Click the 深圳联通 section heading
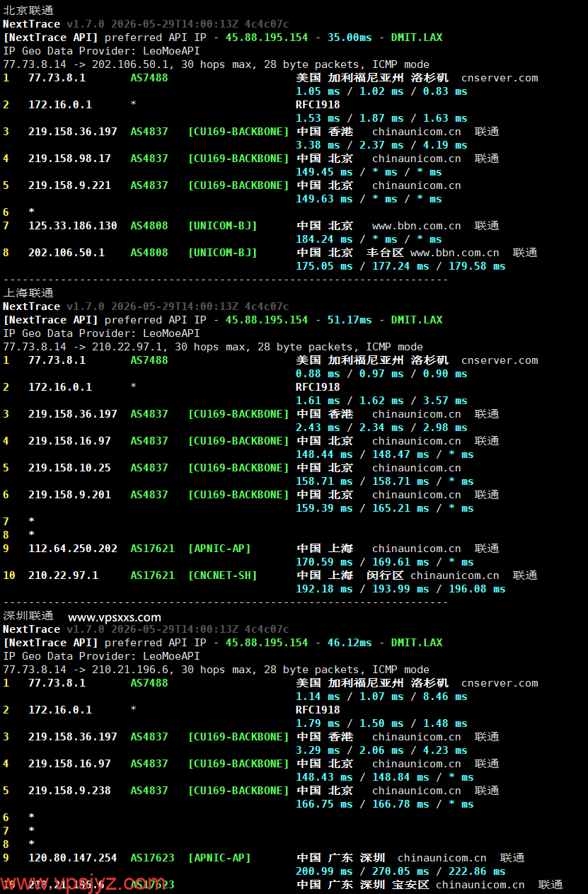 click(28, 616)
